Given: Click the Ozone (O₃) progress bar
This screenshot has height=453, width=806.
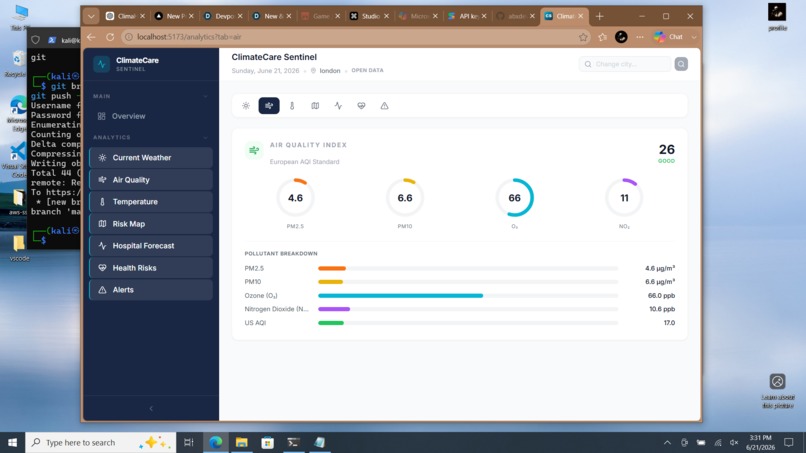Looking at the screenshot, I should click(468, 296).
